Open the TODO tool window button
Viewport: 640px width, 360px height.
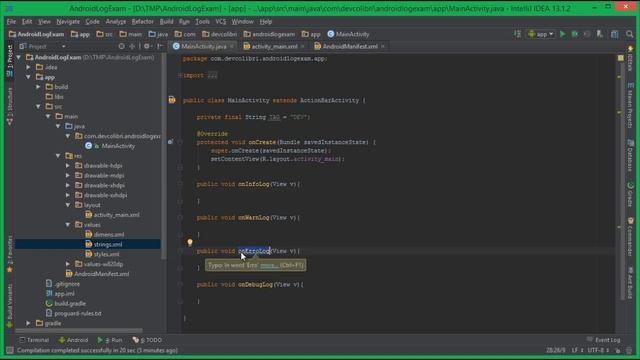pyautogui.click(x=147, y=340)
